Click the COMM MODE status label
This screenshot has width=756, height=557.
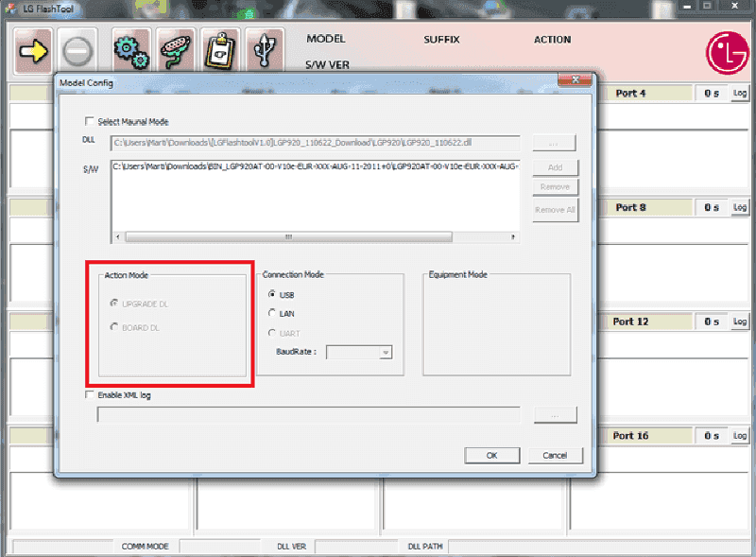[145, 547]
